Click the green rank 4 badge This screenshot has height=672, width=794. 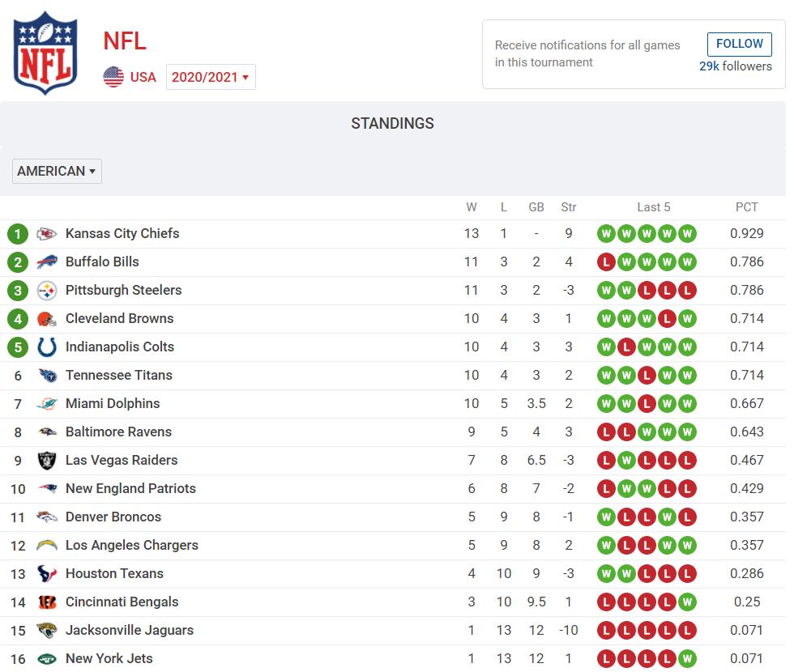coord(18,319)
